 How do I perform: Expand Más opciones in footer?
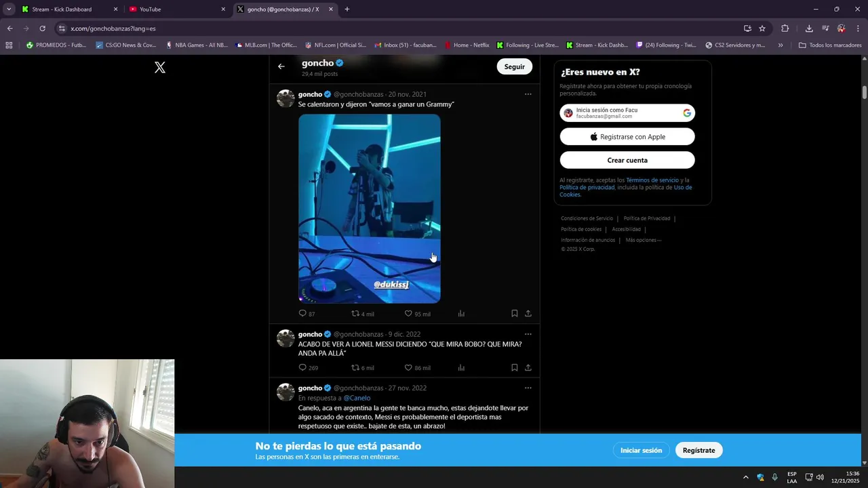[643, 240]
